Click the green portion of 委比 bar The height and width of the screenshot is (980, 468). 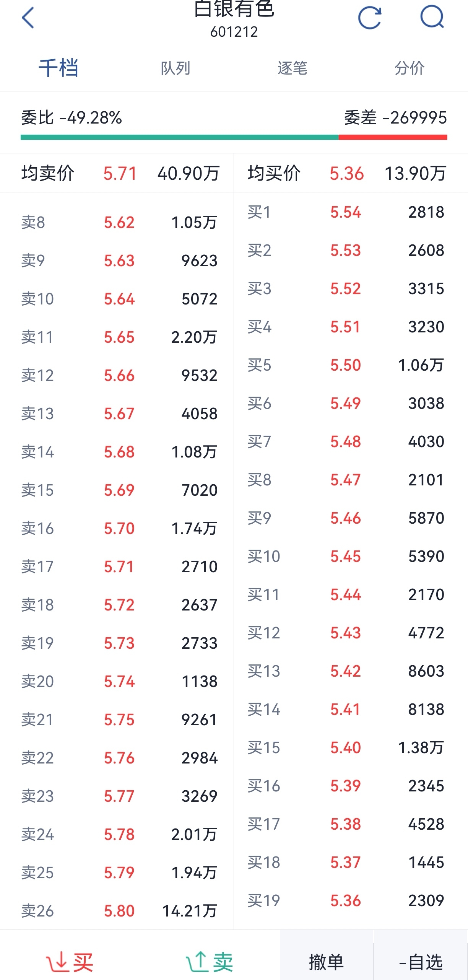tap(180, 137)
